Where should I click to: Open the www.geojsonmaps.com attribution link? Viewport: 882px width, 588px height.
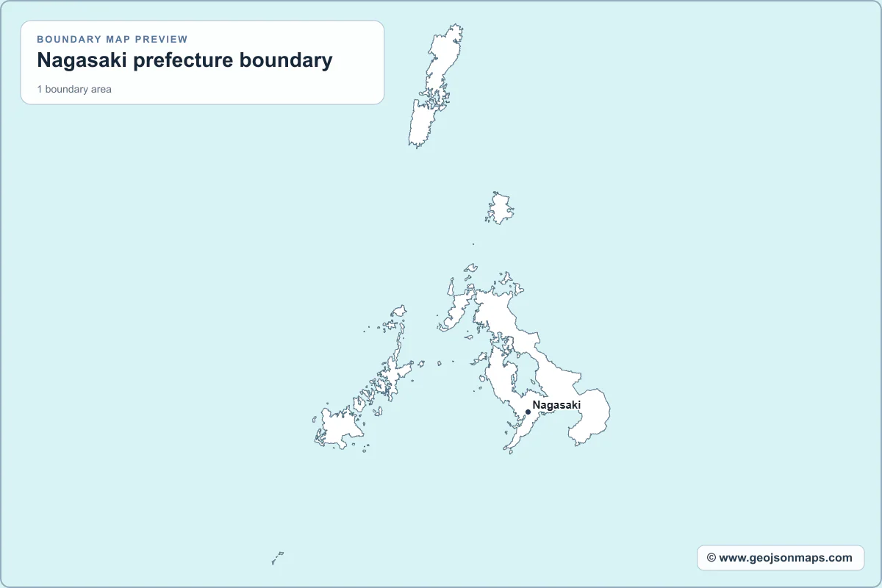780,558
